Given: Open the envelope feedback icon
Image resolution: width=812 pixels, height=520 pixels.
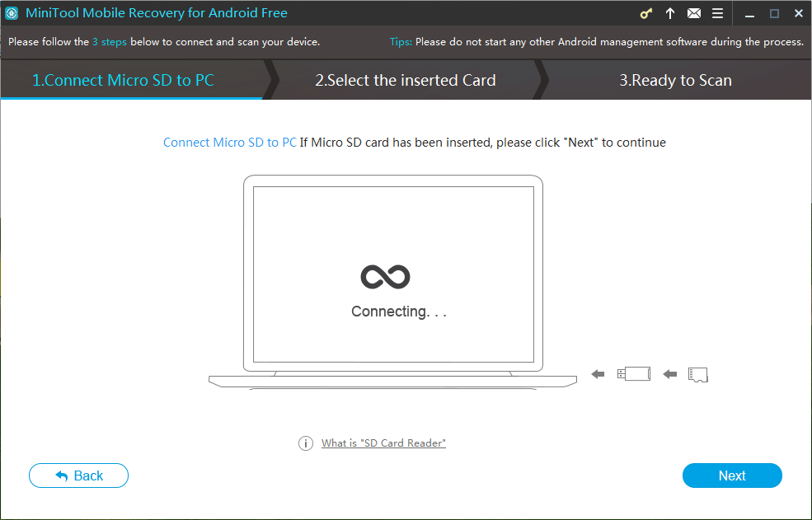Looking at the screenshot, I should pyautogui.click(x=694, y=13).
